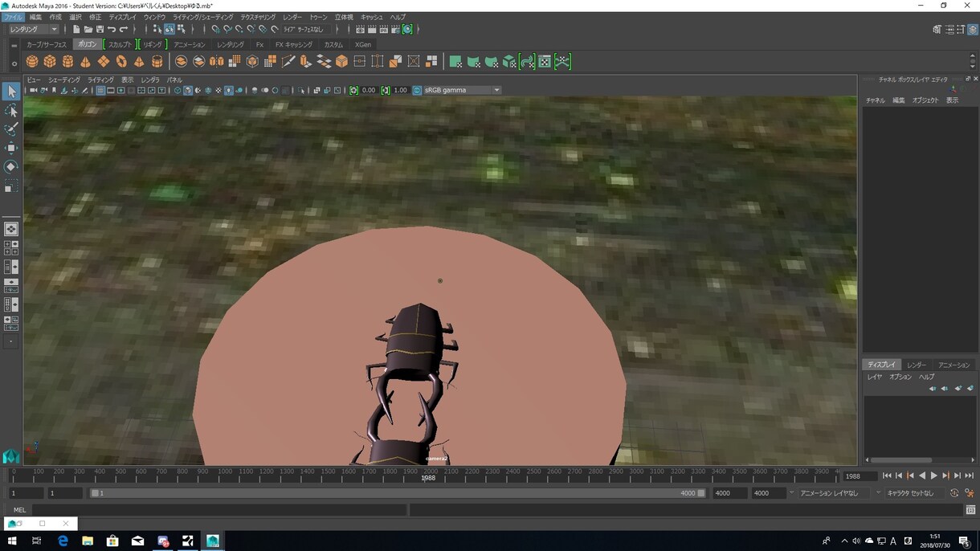Click the play forward button

coord(933,476)
